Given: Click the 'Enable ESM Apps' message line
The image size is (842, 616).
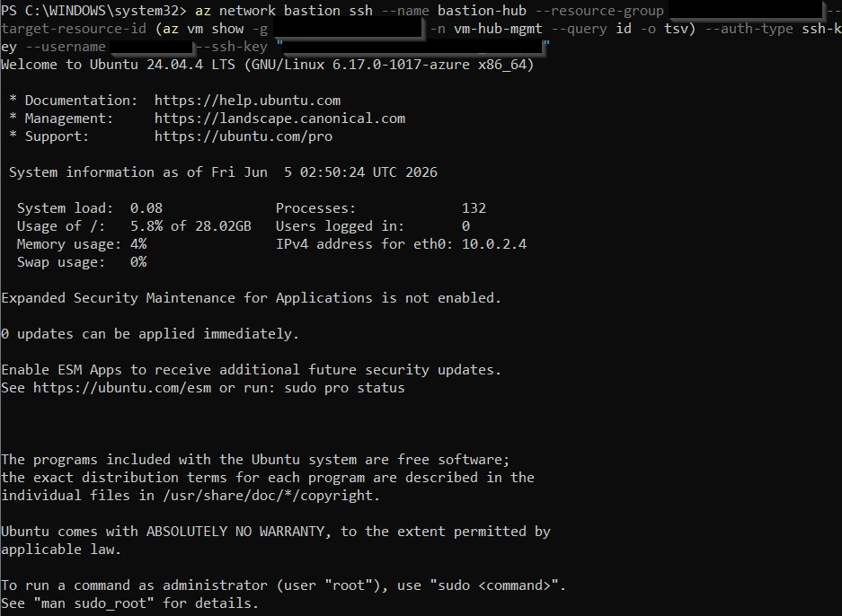Looking at the screenshot, I should tap(251, 370).
